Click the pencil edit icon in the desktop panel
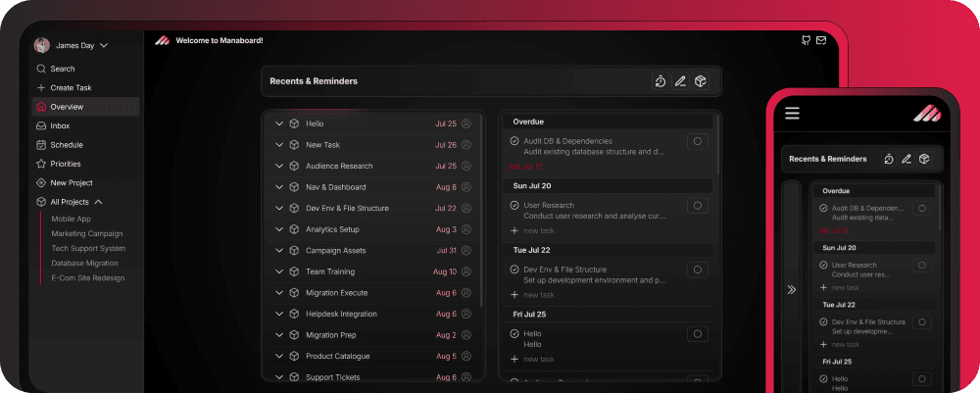980x393 pixels. [681, 81]
